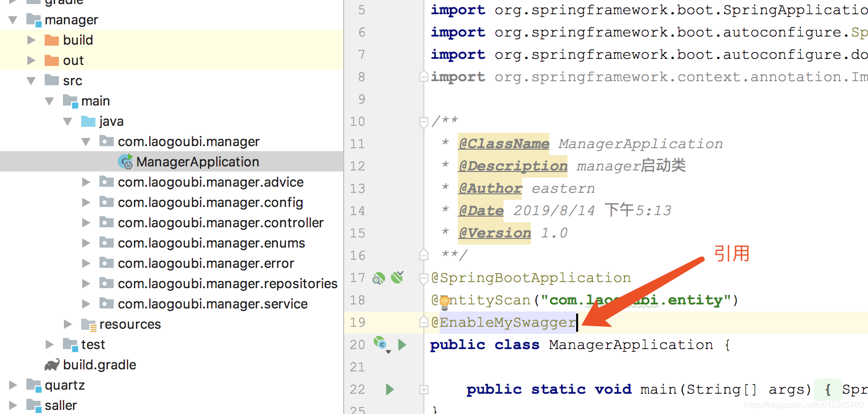Click the @SpringBootApplication annotation

(x=531, y=278)
